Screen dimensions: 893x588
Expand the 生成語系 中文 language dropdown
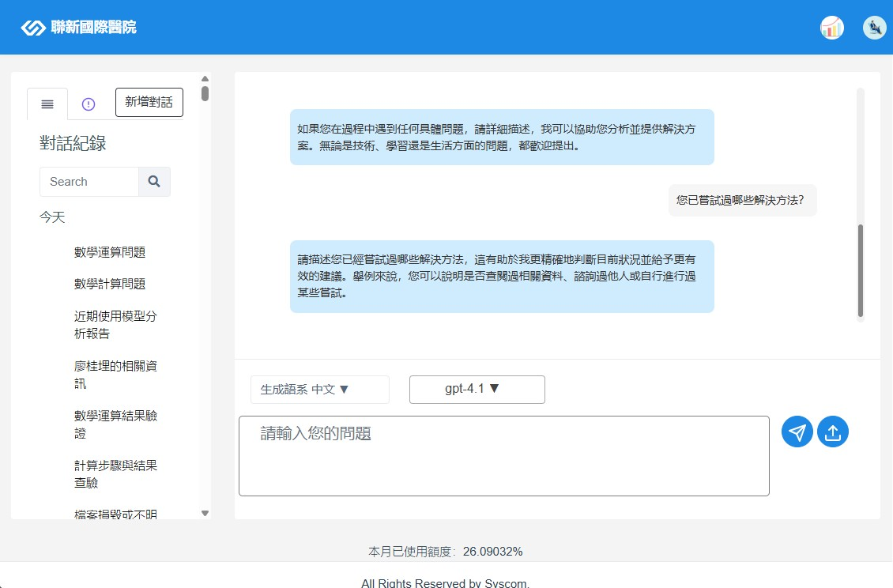(x=319, y=390)
